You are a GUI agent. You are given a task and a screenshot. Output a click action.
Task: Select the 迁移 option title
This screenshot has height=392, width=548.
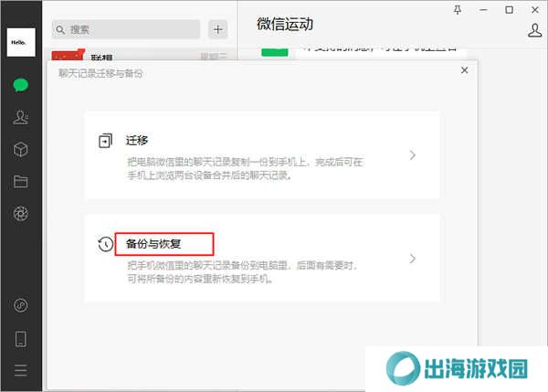click(x=137, y=140)
